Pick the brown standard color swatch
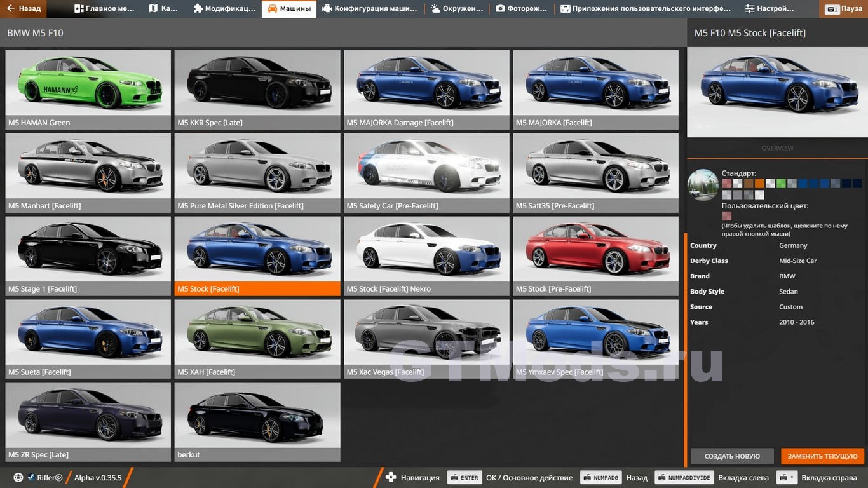Viewport: 868px width, 488px height. click(749, 184)
